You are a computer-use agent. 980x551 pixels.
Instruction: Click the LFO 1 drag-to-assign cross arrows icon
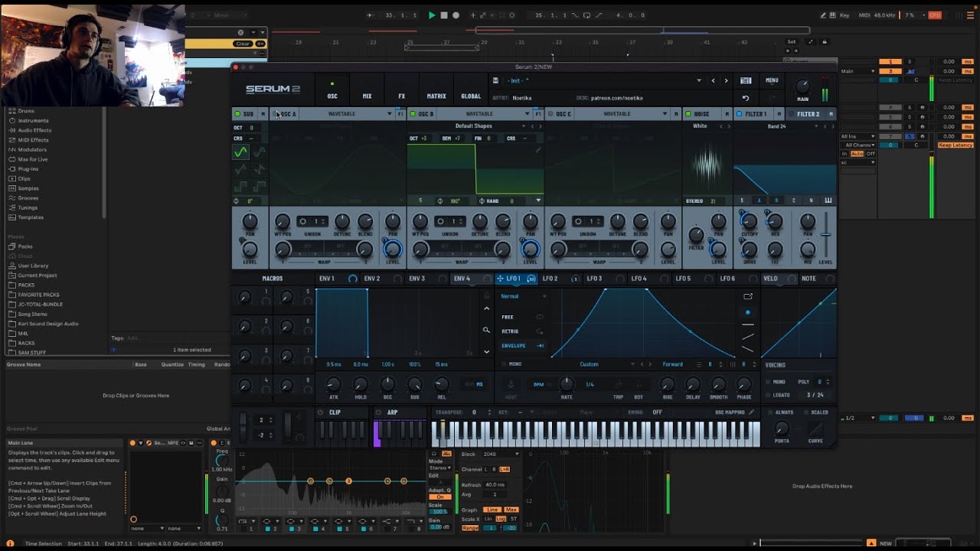(x=500, y=279)
